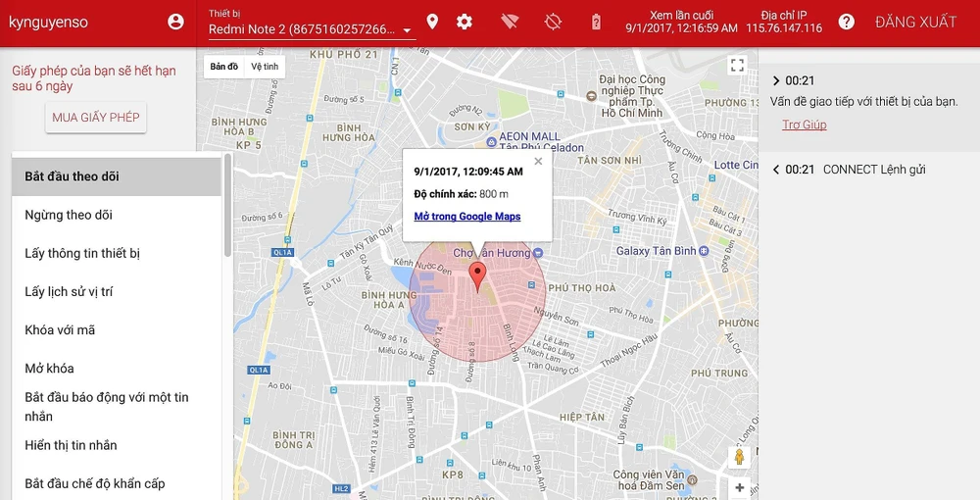Click the Galaxy Tân Bình place marker
The width and height of the screenshot is (980, 500).
[x=705, y=251]
